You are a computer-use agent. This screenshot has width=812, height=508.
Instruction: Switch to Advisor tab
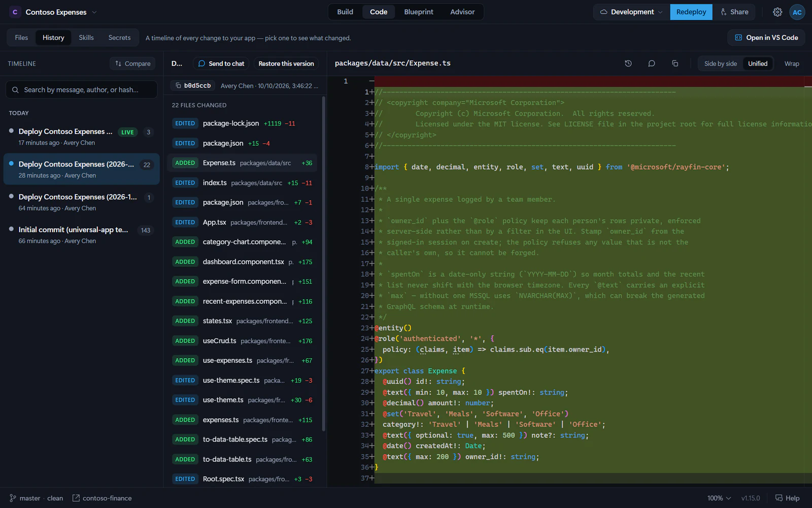(x=462, y=12)
